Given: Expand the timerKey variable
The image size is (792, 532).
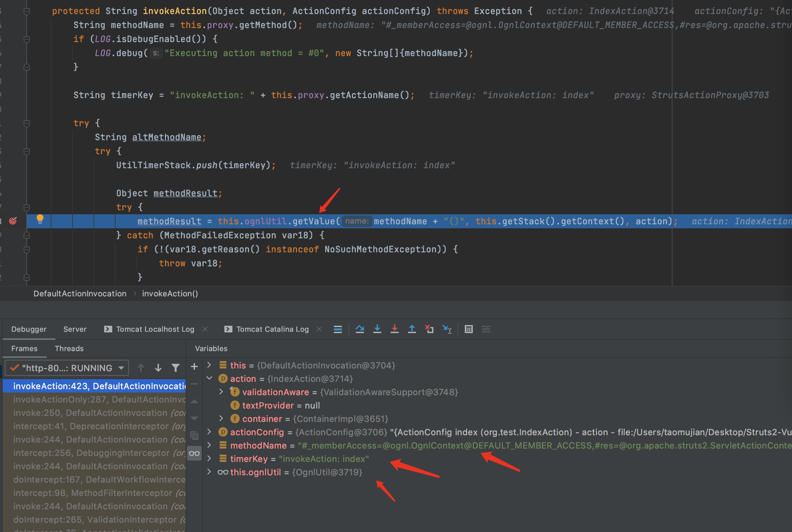Looking at the screenshot, I should [x=209, y=458].
